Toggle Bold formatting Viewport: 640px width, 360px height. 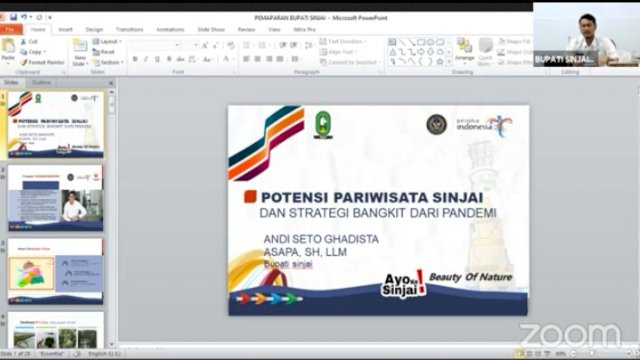(135, 59)
